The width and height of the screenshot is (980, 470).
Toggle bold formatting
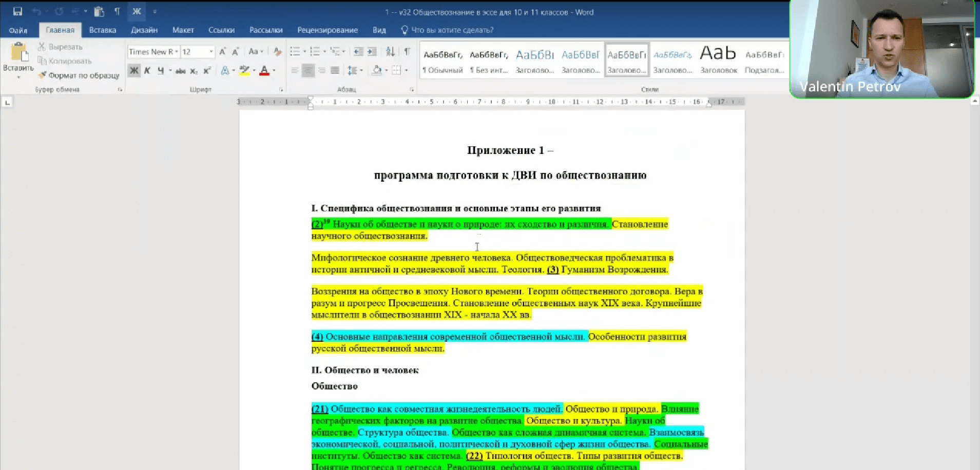133,71
